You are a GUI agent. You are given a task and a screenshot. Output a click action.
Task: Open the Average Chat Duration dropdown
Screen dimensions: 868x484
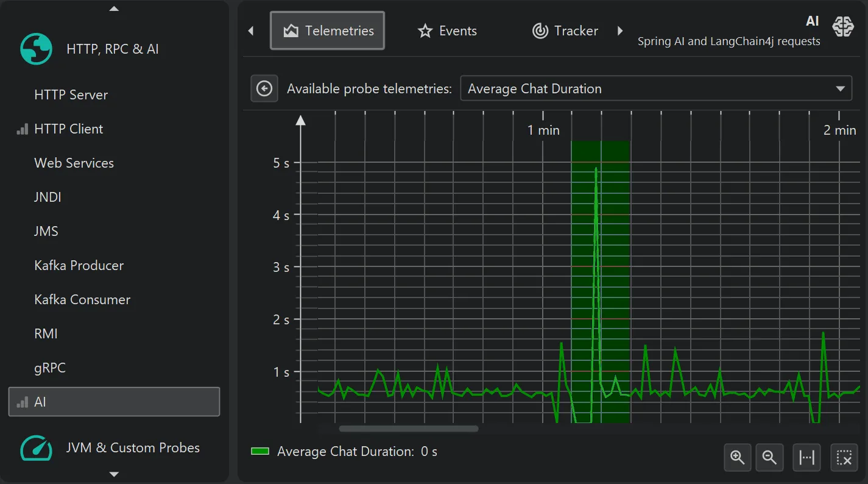tap(655, 89)
